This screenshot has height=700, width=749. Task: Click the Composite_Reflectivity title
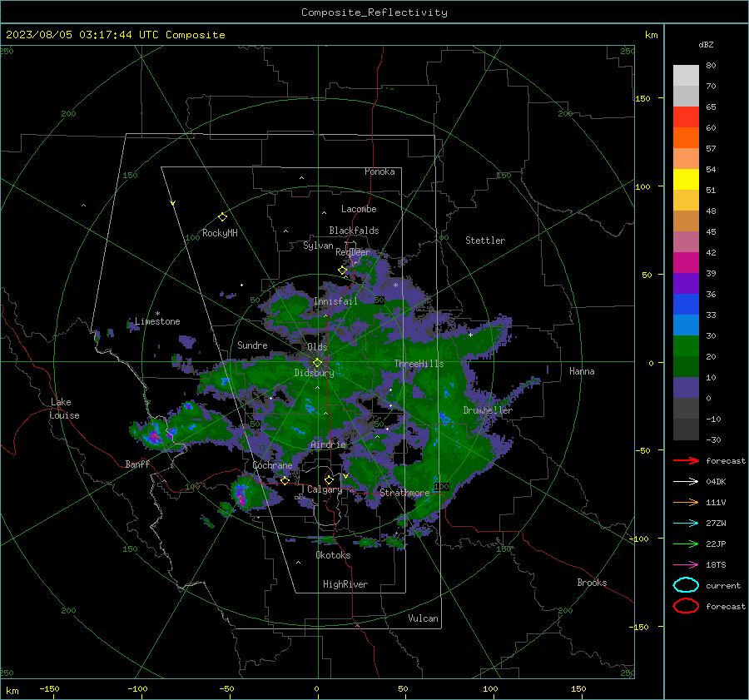(374, 12)
